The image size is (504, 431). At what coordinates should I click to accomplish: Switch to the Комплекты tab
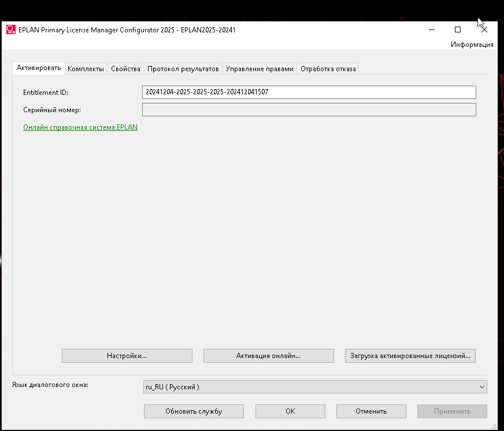point(86,69)
